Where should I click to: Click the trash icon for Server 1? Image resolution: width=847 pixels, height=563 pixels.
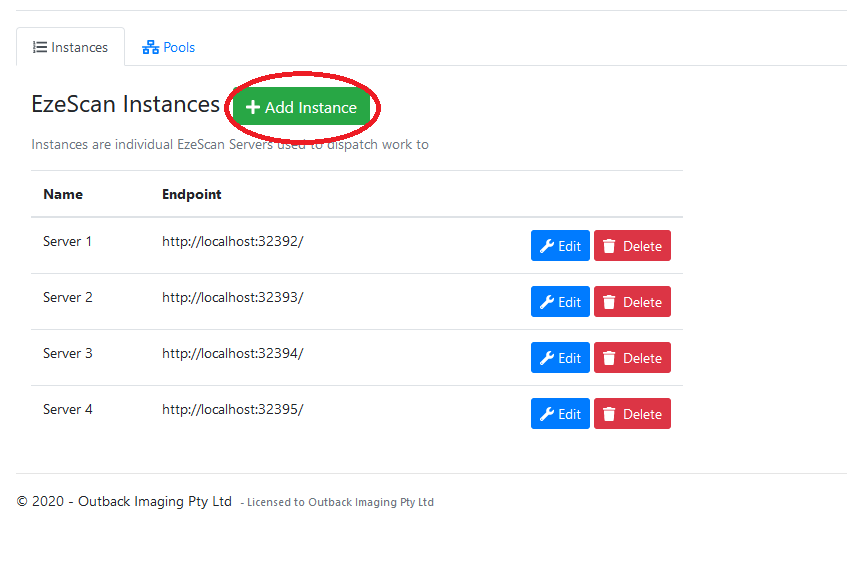tap(609, 246)
